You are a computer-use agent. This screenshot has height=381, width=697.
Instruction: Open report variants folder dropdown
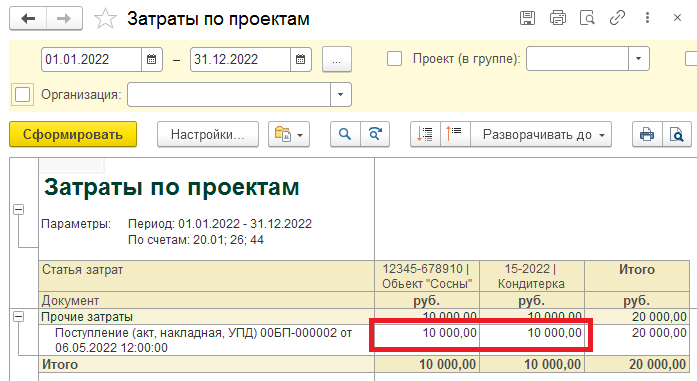[x=289, y=134]
